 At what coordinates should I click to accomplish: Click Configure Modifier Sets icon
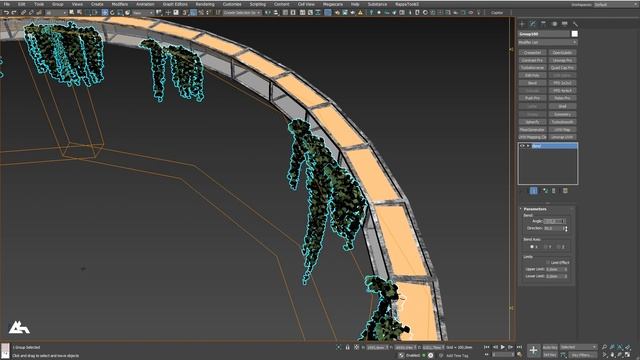coord(565,191)
